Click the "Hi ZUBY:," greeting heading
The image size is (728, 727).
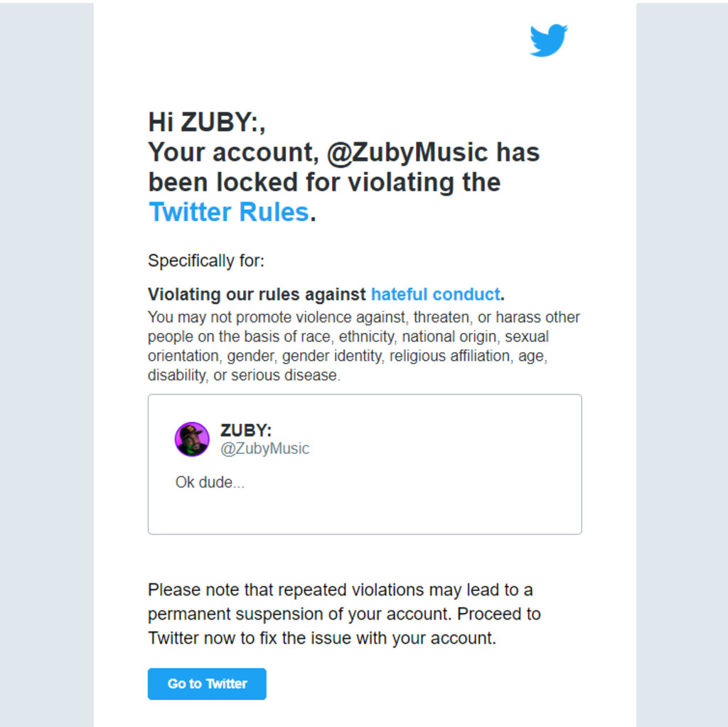(206, 122)
